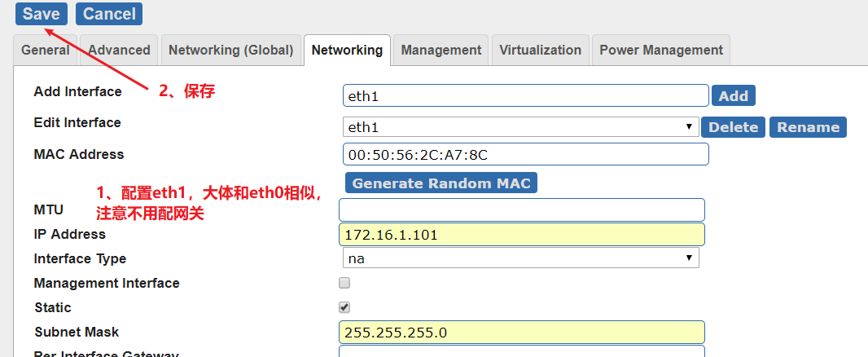Open the Networking (Global) tab
Screen dimensions: 868x357
230,50
